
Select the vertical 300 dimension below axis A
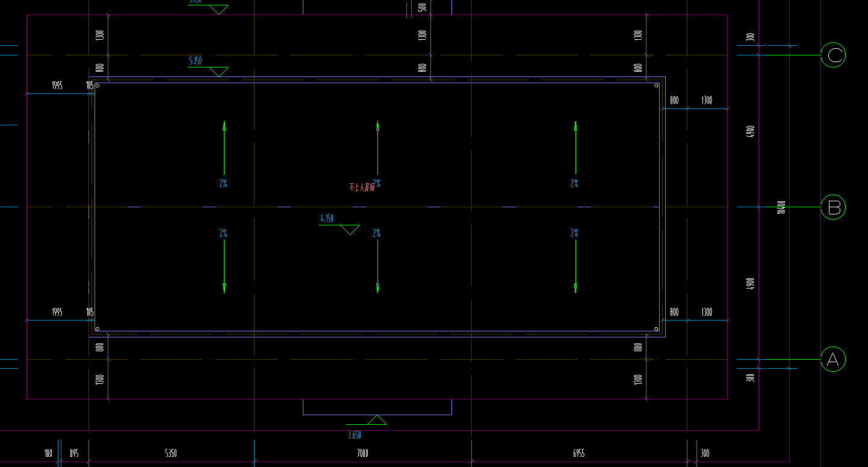click(x=750, y=378)
